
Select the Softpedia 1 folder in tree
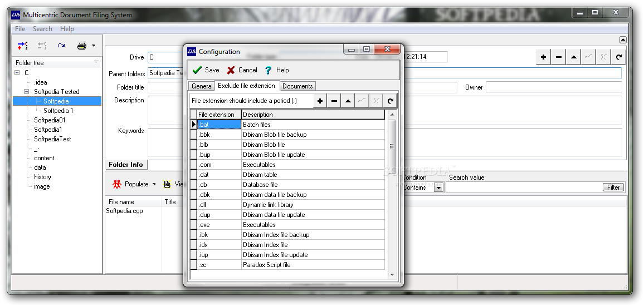click(x=58, y=111)
